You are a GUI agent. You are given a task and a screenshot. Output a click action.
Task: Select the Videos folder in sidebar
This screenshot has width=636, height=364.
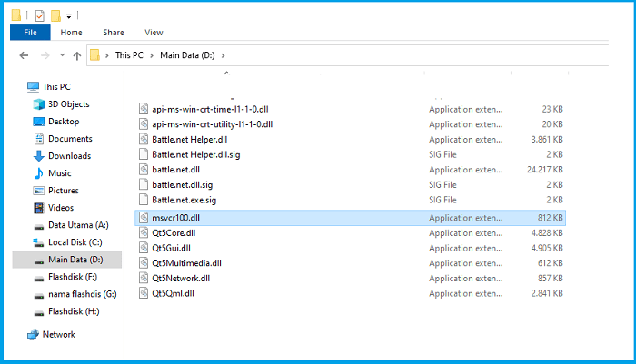61,208
